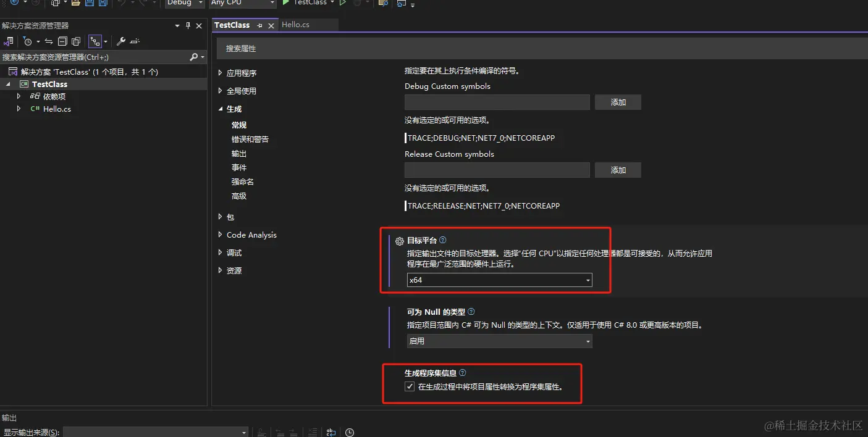Viewport: 868px width, 437px height.
Task: Expand the Code Analysis settings section
Action: click(221, 235)
